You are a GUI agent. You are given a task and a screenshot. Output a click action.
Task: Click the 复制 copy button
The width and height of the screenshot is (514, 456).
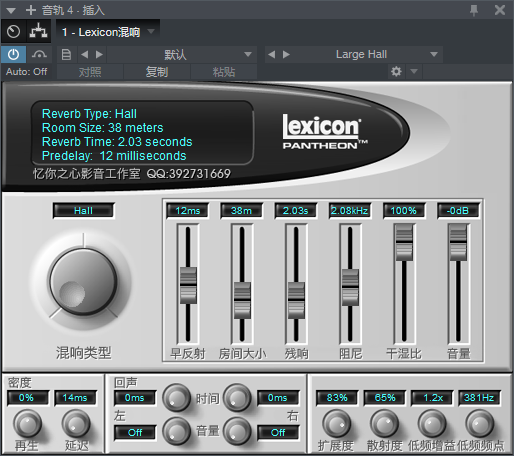click(157, 72)
